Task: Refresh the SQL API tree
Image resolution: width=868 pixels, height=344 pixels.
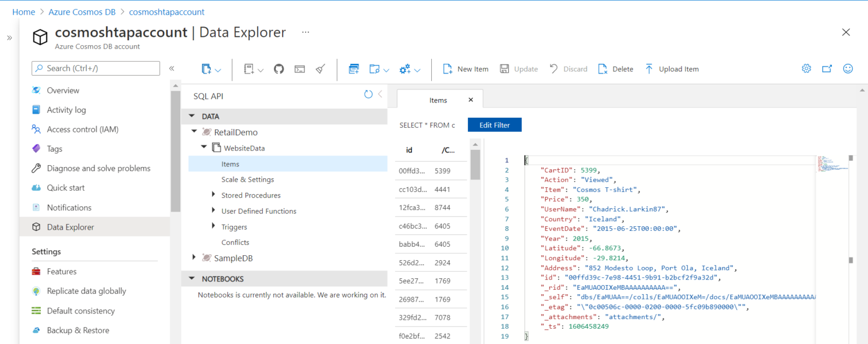Action: pos(368,94)
